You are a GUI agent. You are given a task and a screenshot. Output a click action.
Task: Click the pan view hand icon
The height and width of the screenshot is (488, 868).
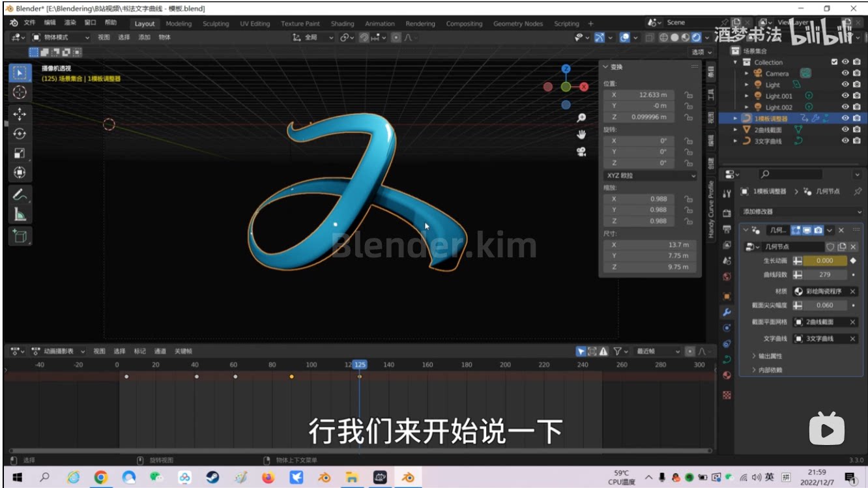(x=581, y=135)
